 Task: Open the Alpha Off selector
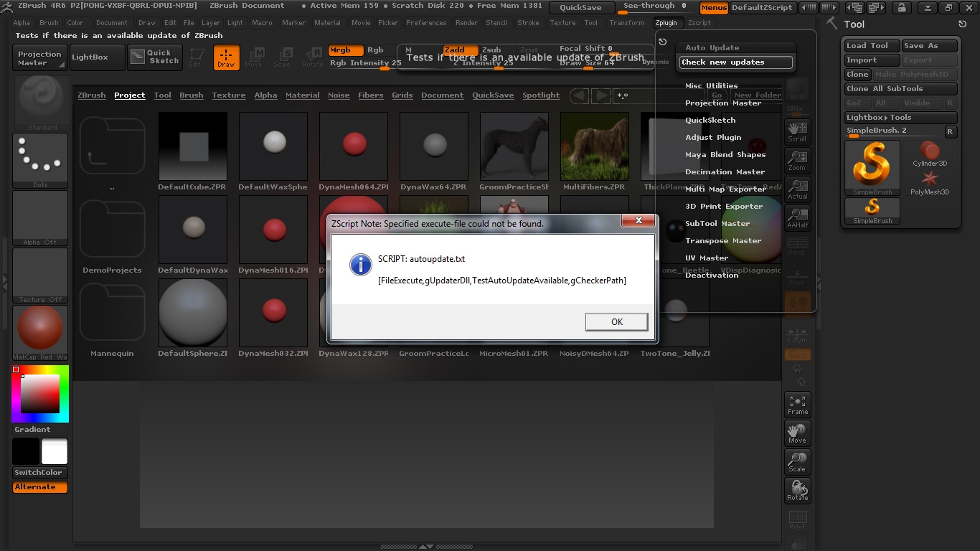click(x=40, y=218)
